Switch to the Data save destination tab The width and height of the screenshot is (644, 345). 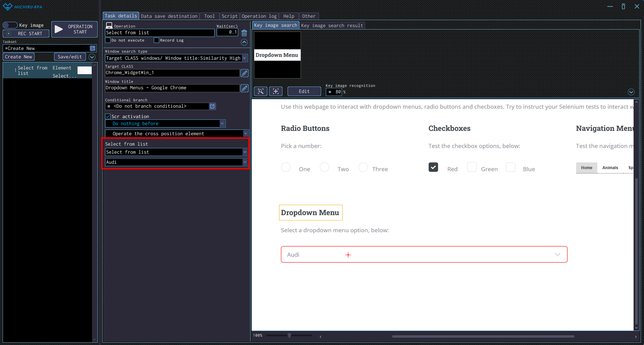[x=169, y=16]
